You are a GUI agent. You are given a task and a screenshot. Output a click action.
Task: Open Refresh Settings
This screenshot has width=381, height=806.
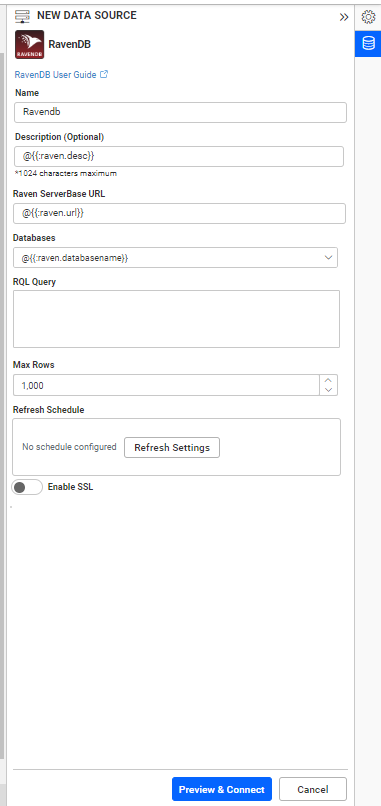(x=172, y=447)
